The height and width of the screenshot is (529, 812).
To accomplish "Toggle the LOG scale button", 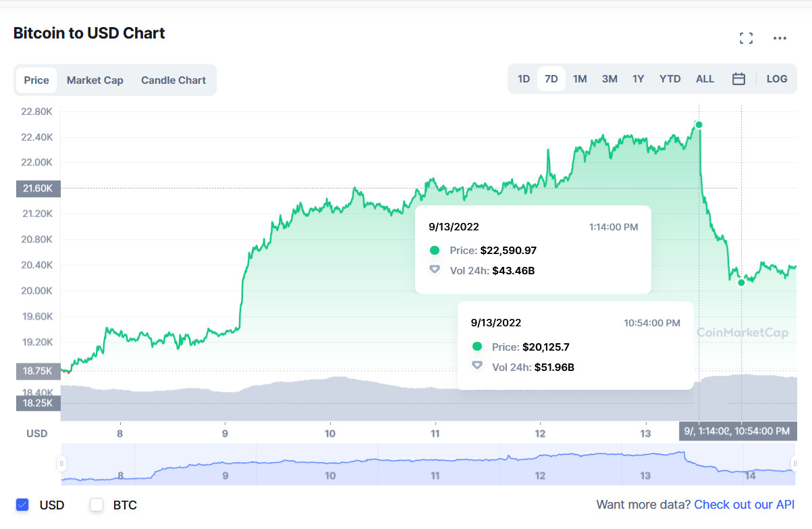I will [777, 79].
